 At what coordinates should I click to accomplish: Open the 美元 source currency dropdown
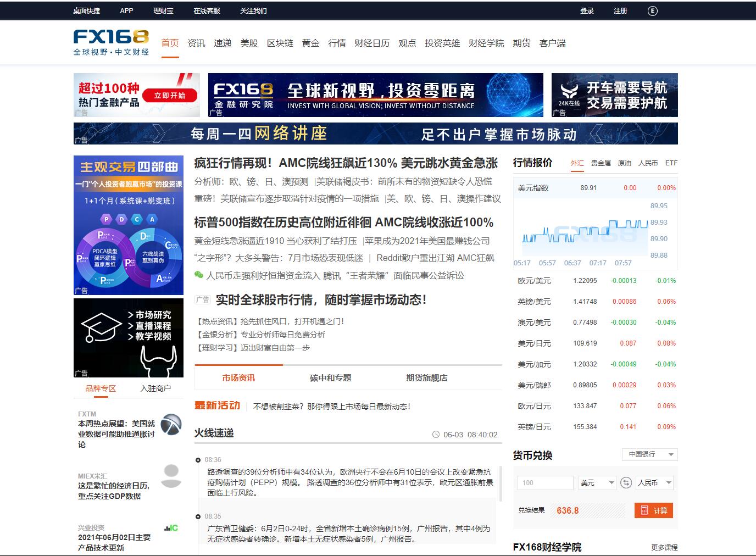click(x=597, y=483)
